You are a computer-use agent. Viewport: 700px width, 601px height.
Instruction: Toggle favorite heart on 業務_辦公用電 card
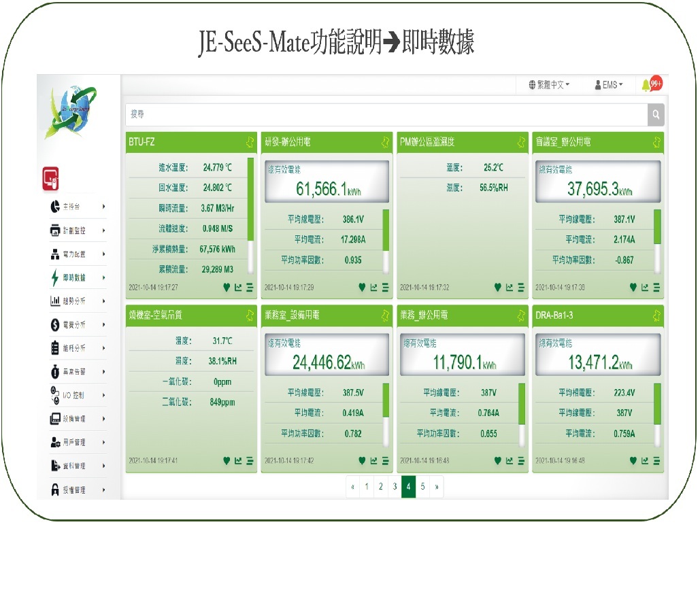pos(498,460)
